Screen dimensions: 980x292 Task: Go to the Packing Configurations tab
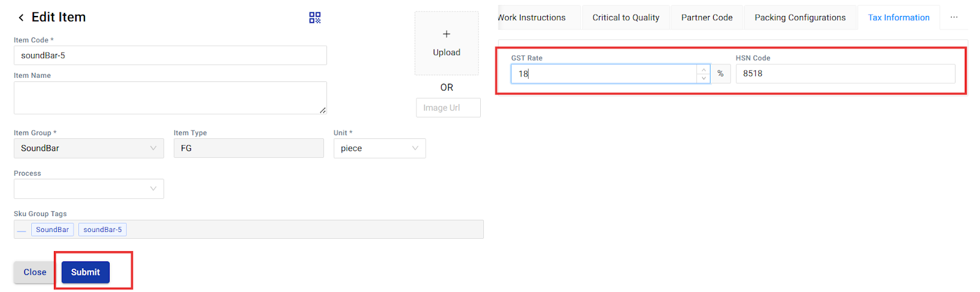[x=800, y=18]
